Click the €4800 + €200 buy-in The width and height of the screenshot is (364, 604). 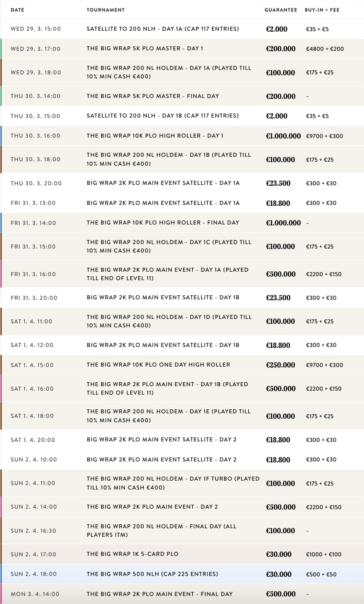click(x=325, y=49)
